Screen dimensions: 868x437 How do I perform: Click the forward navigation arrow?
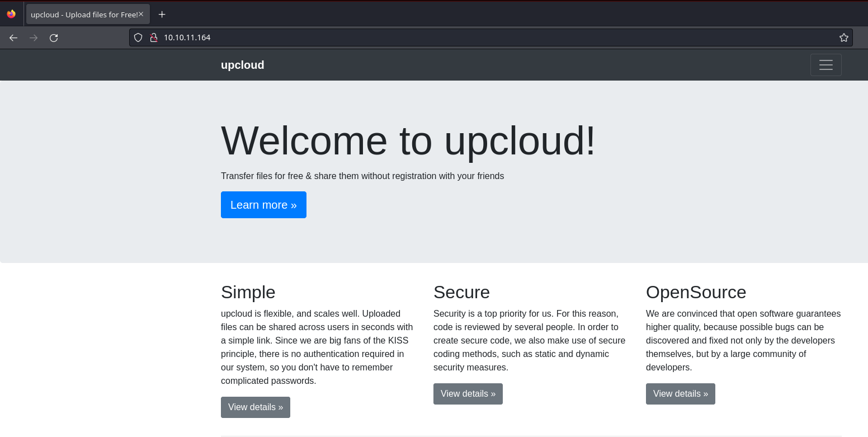34,38
